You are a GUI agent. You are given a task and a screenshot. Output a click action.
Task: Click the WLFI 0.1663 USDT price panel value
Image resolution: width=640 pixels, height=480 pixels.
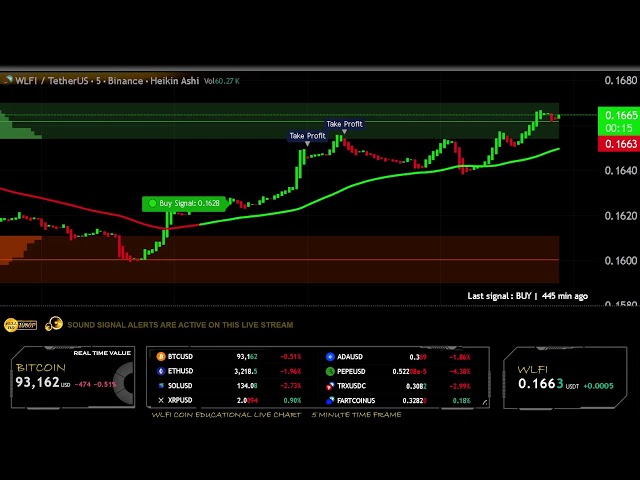coord(541,384)
